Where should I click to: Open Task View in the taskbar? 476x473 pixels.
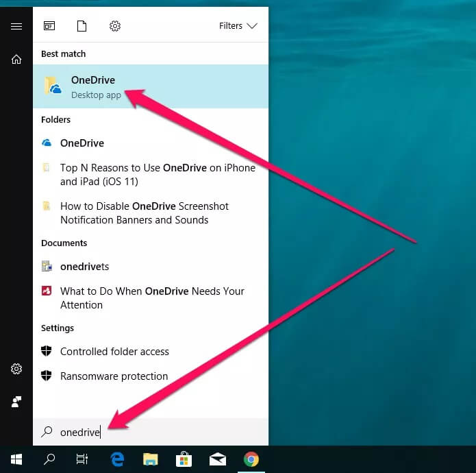pyautogui.click(x=82, y=459)
